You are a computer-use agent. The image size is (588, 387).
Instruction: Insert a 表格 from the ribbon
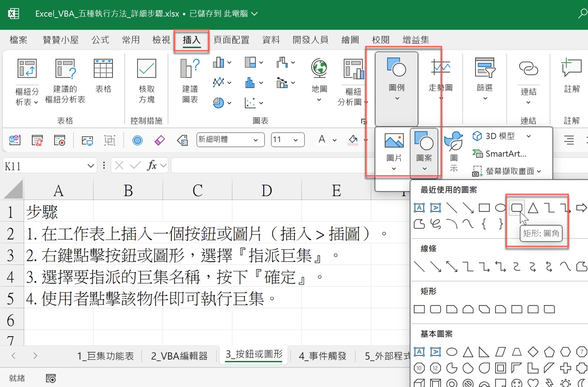103,76
